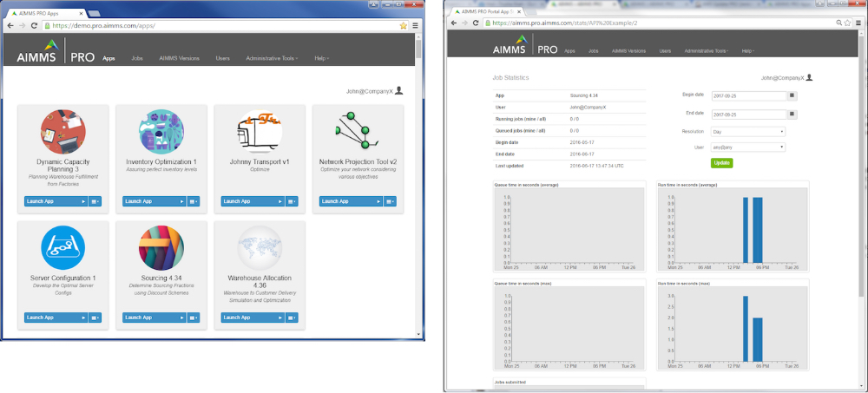Click user profile icon in Job Statistics window
868x393 pixels.
pos(809,78)
